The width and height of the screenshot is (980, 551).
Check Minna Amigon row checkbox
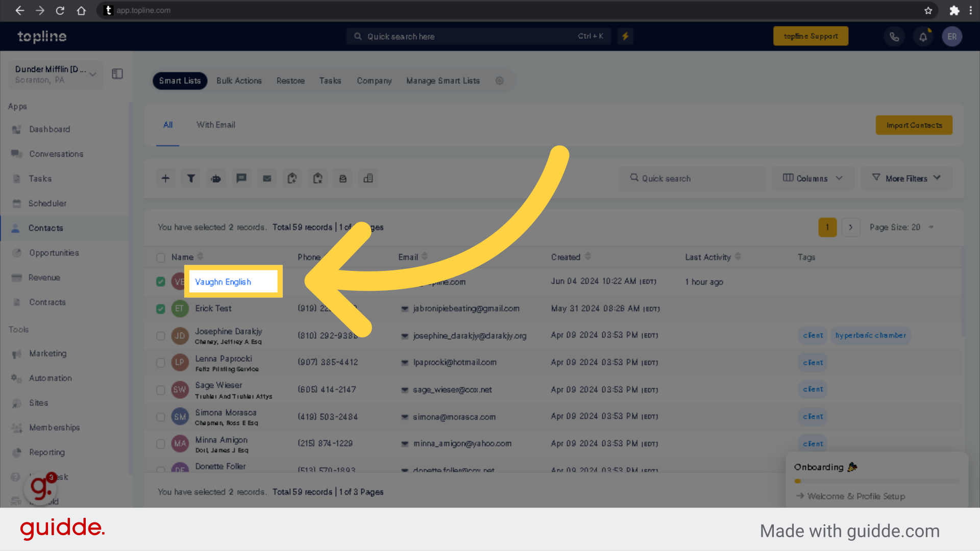pyautogui.click(x=161, y=444)
